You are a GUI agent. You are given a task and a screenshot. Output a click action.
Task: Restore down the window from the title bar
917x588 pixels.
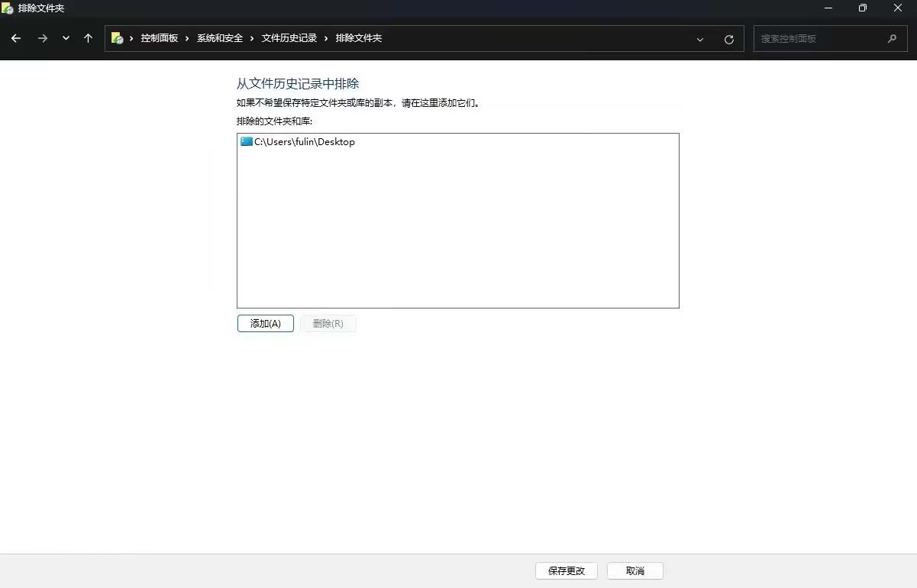pos(862,8)
